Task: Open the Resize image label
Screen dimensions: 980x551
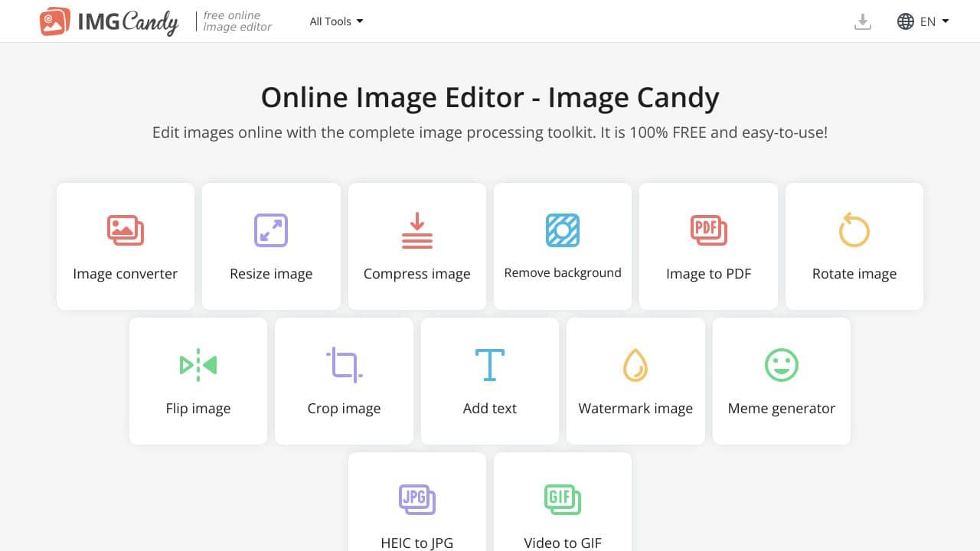Action: click(x=271, y=274)
